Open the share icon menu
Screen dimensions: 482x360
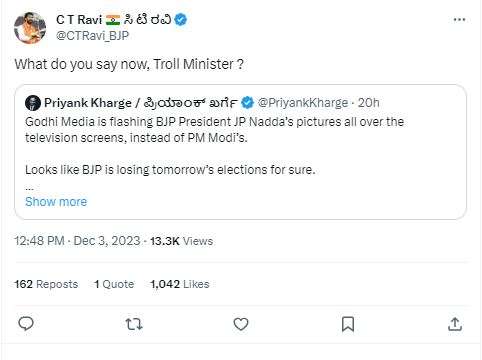pyautogui.click(x=455, y=324)
